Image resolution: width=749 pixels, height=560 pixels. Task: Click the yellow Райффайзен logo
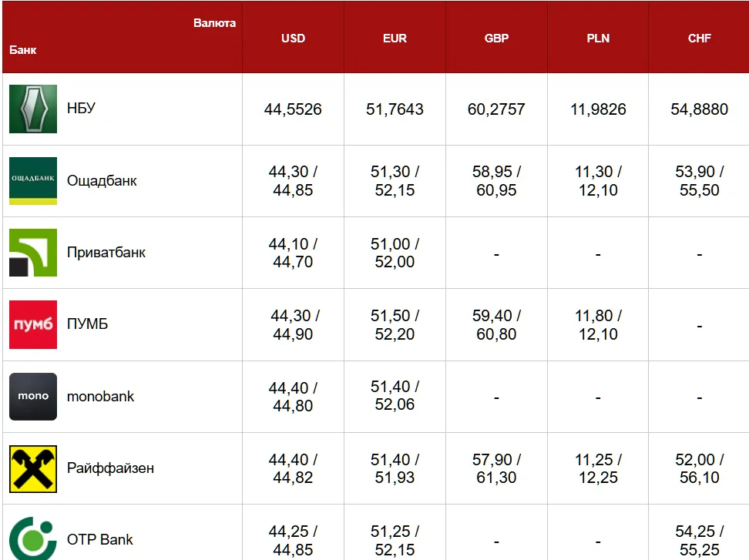point(33,469)
